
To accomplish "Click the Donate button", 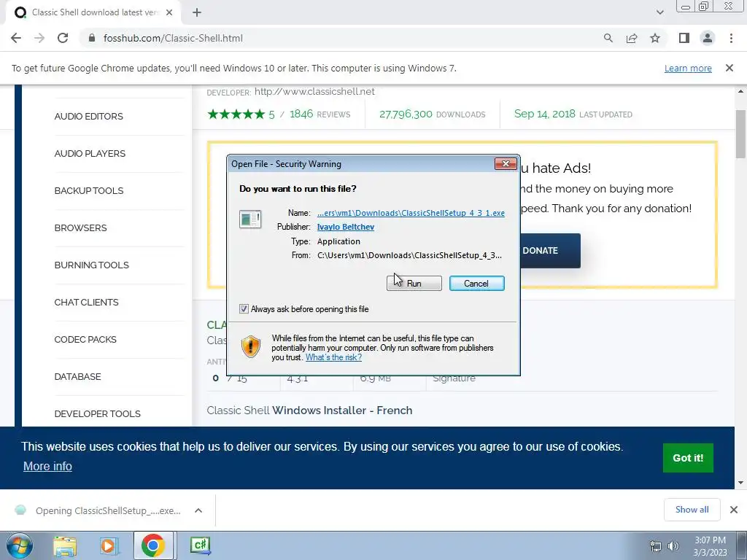I will click(x=550, y=251).
